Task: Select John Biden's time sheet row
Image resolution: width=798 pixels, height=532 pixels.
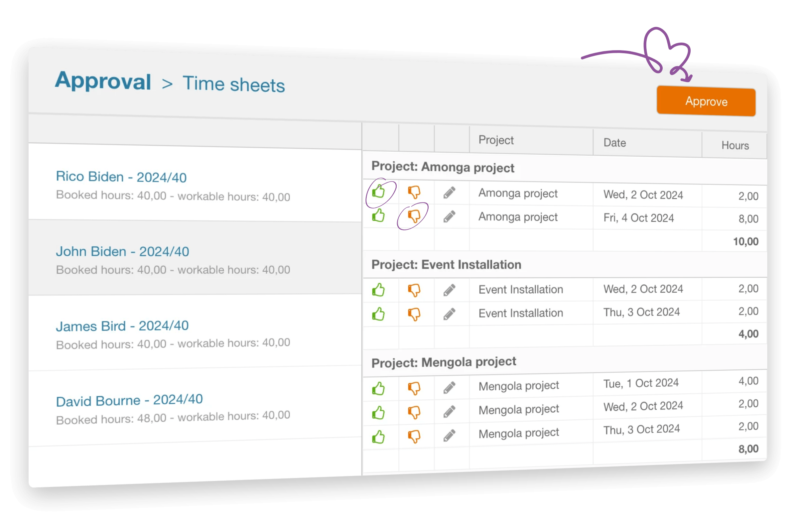Action: 122,251
